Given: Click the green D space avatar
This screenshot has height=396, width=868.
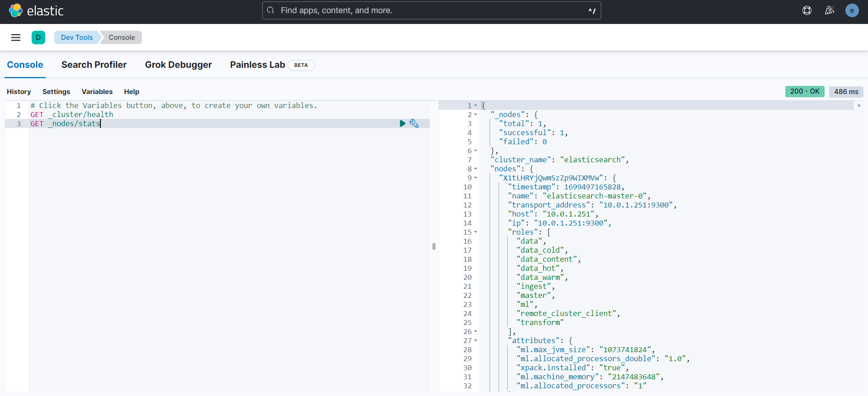Looking at the screenshot, I should click(38, 38).
